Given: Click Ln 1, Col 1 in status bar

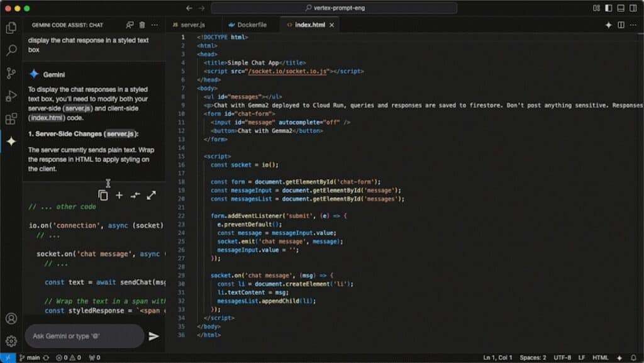Looking at the screenshot, I should pos(498,358).
